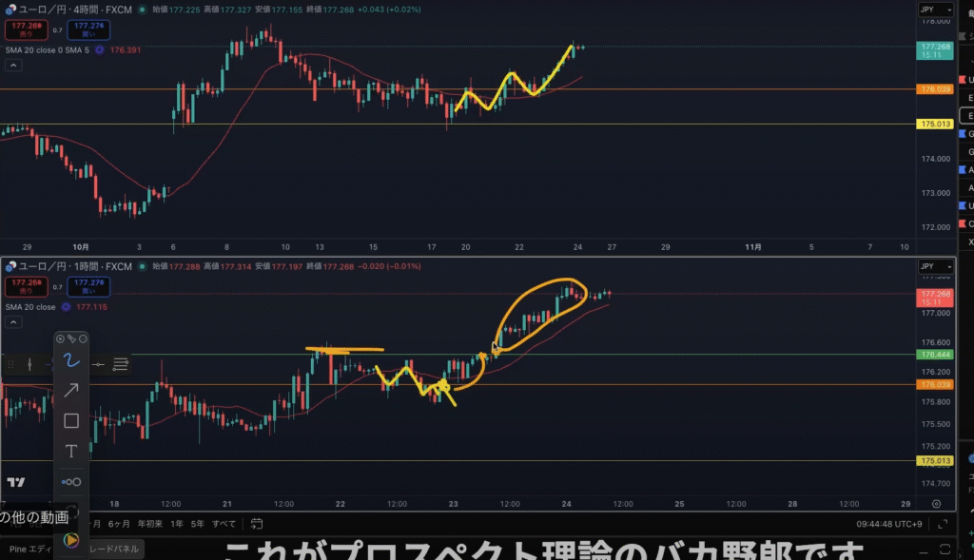Open lower chart settings gear icon
The width and height of the screenshot is (974, 560).
point(937,503)
